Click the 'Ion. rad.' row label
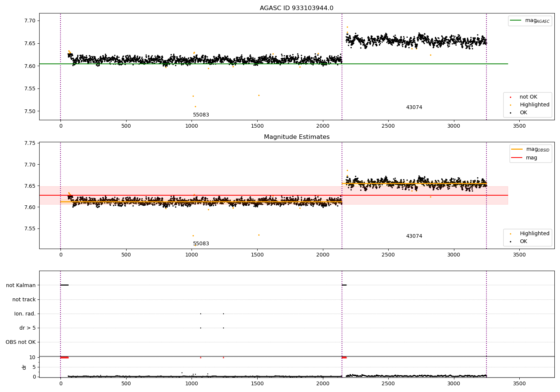Screen dimensions: 560x392 25,314
